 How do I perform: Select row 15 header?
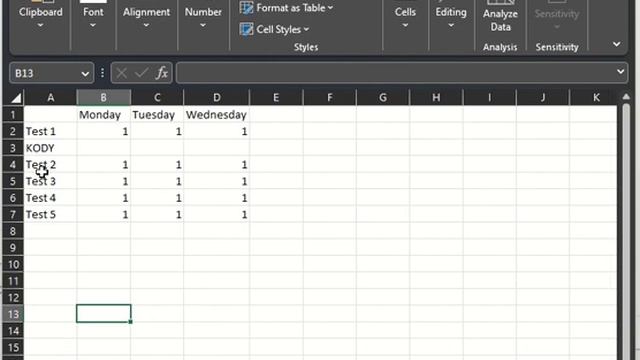coord(13,348)
